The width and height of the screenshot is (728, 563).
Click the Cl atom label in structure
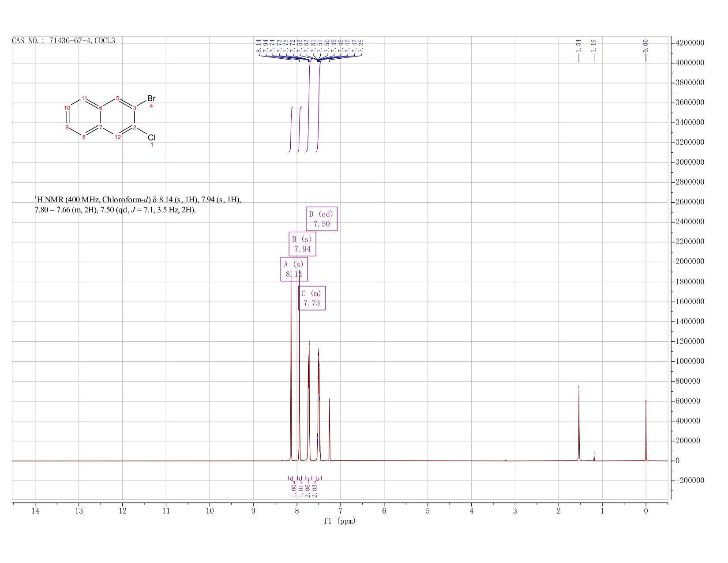click(152, 138)
